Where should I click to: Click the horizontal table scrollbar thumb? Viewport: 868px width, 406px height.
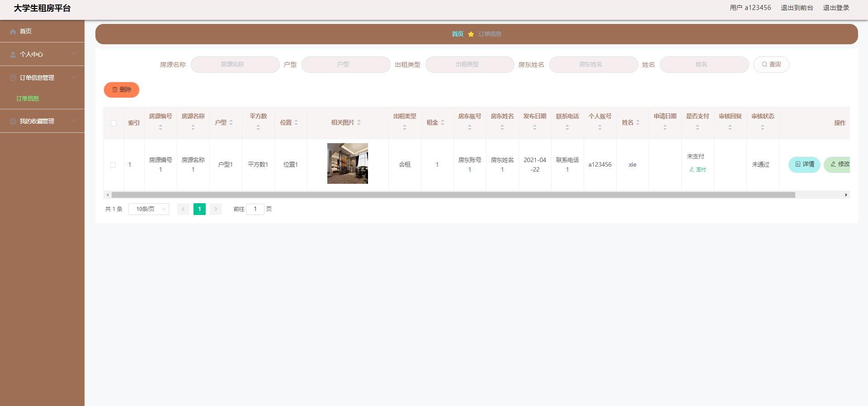click(453, 195)
